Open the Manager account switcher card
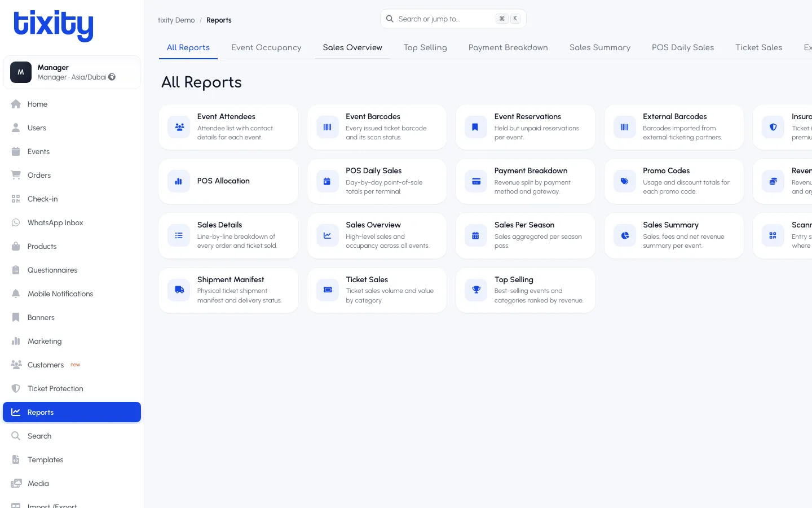 pyautogui.click(x=72, y=72)
